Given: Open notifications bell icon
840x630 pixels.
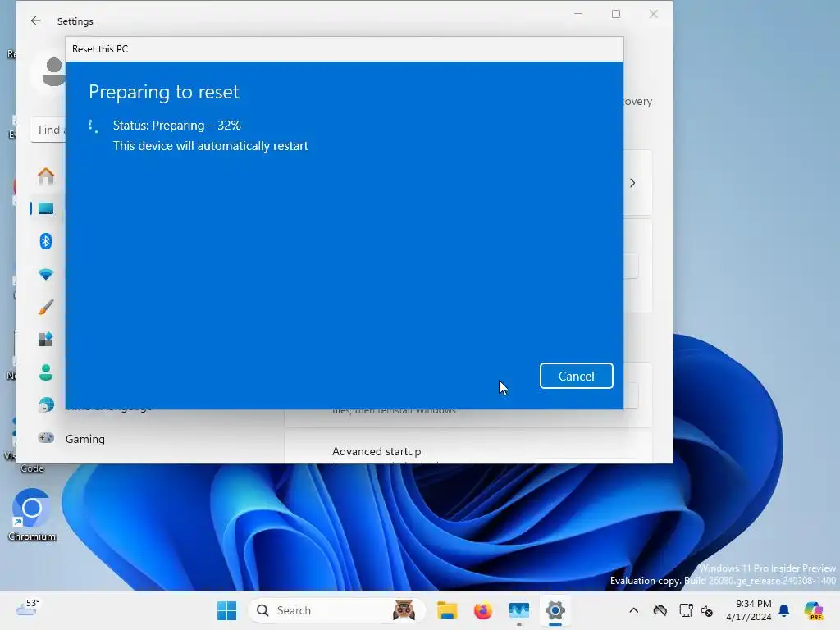Looking at the screenshot, I should click(x=784, y=610).
